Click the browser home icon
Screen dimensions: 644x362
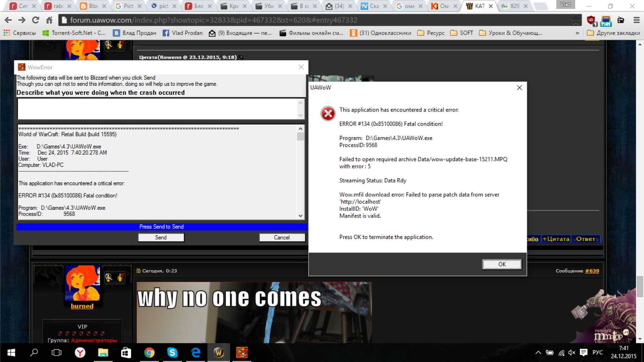(49, 20)
